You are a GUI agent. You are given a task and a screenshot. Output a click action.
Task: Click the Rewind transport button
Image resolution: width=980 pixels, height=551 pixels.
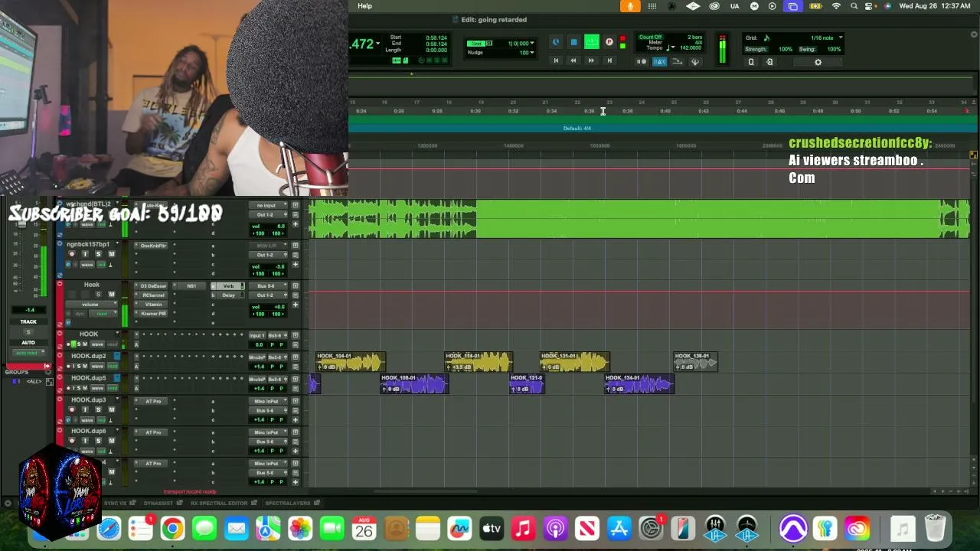click(x=573, y=61)
